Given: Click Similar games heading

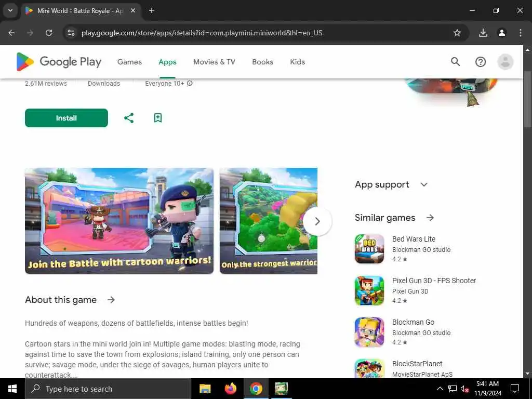Looking at the screenshot, I should (385, 218).
